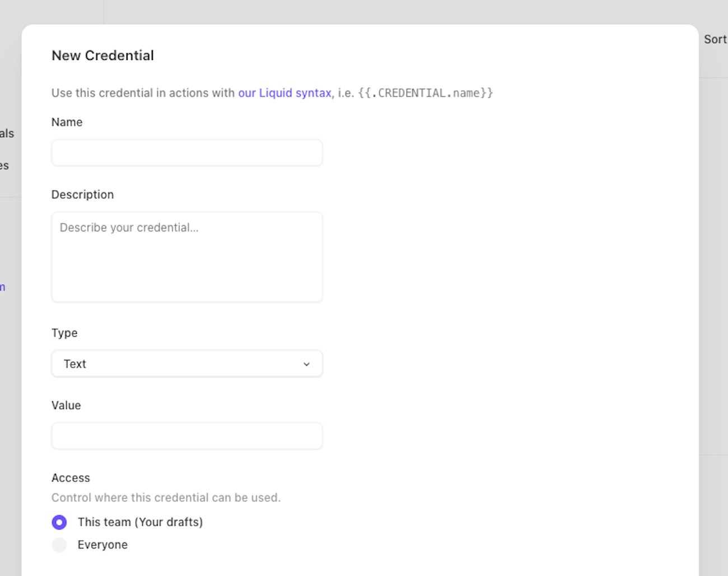Open the our Liquid syntax link

pos(284,93)
